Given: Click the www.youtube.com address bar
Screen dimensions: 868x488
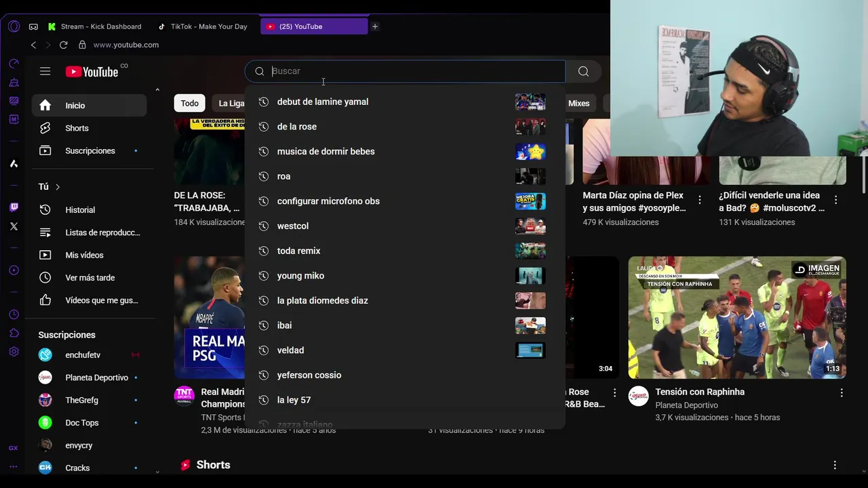Looking at the screenshot, I should click(126, 45).
